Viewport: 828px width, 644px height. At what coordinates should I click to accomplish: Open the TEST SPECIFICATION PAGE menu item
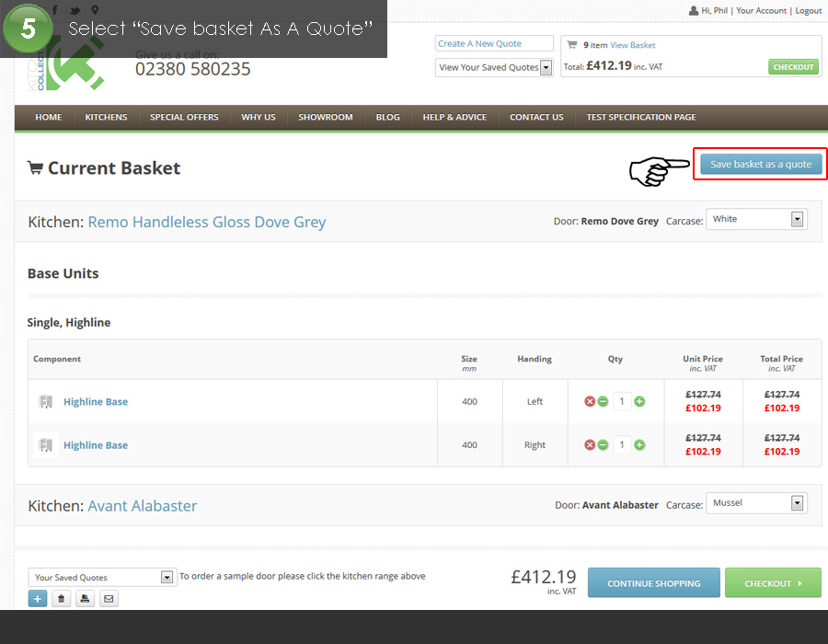coord(641,117)
